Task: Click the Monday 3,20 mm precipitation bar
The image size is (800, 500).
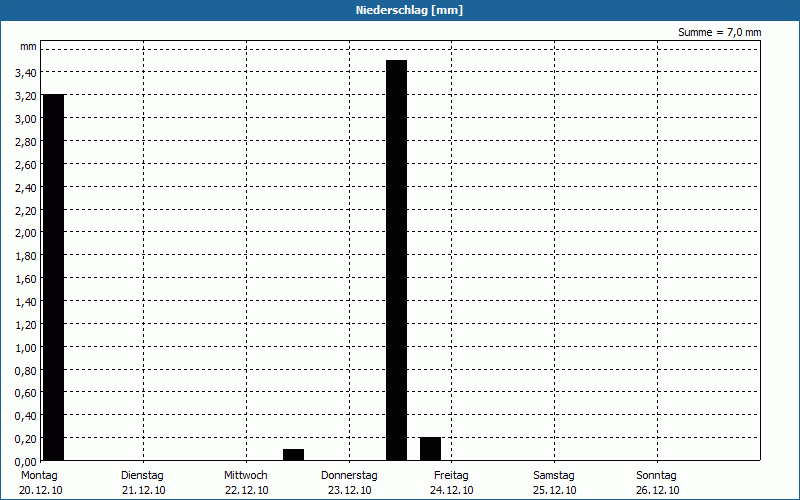Action: (x=54, y=278)
